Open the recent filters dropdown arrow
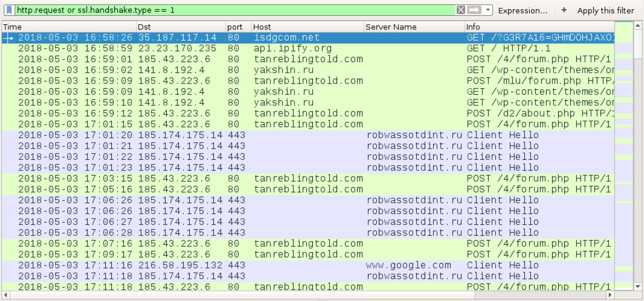 488,10
